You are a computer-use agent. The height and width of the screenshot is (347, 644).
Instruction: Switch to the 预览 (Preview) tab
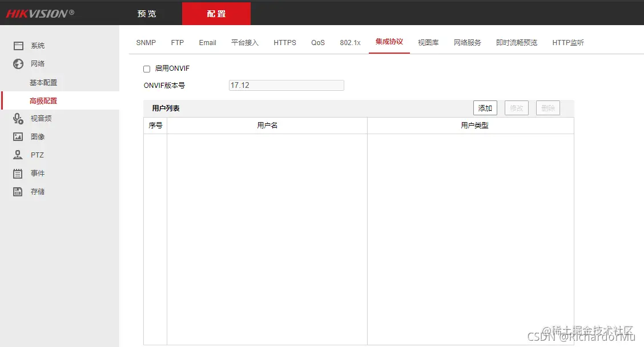146,13
